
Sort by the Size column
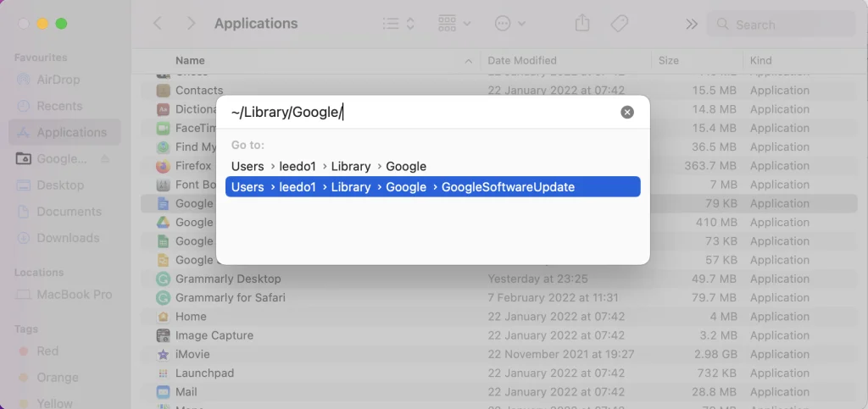(x=669, y=61)
